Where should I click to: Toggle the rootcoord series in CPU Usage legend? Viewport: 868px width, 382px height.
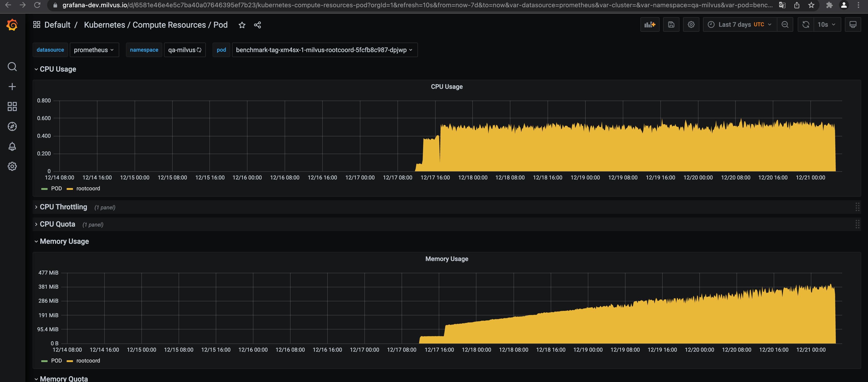pos(88,188)
